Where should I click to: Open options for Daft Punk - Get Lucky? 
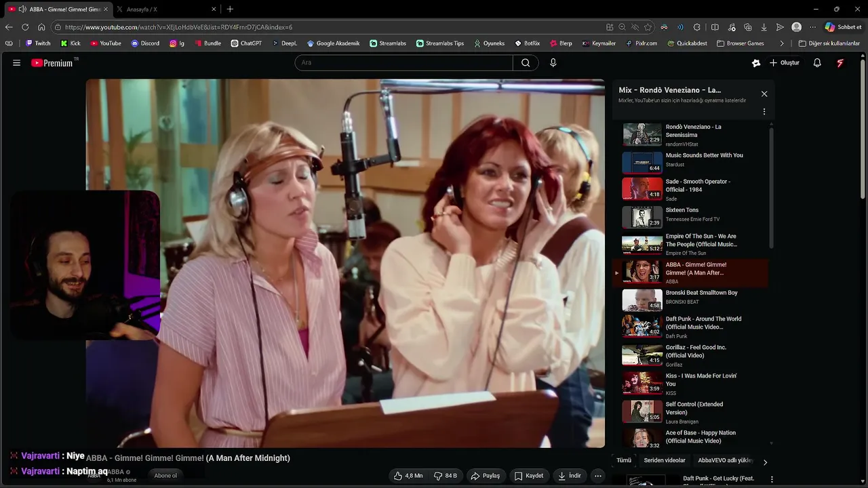(772, 479)
